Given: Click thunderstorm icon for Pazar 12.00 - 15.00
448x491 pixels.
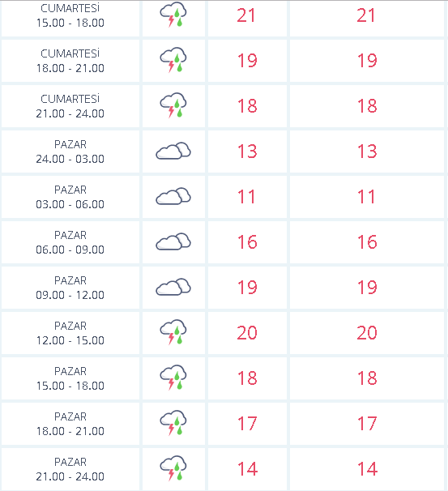Looking at the screenshot, I should click(173, 332).
